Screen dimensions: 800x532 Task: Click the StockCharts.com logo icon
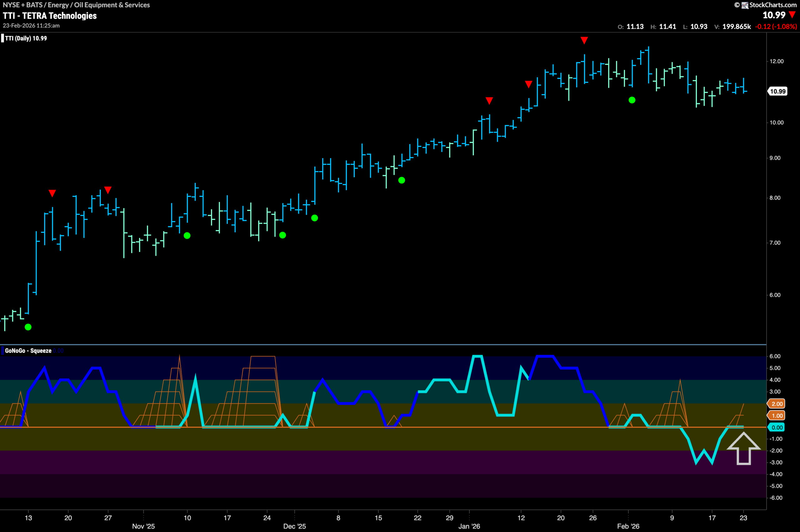point(745,5)
